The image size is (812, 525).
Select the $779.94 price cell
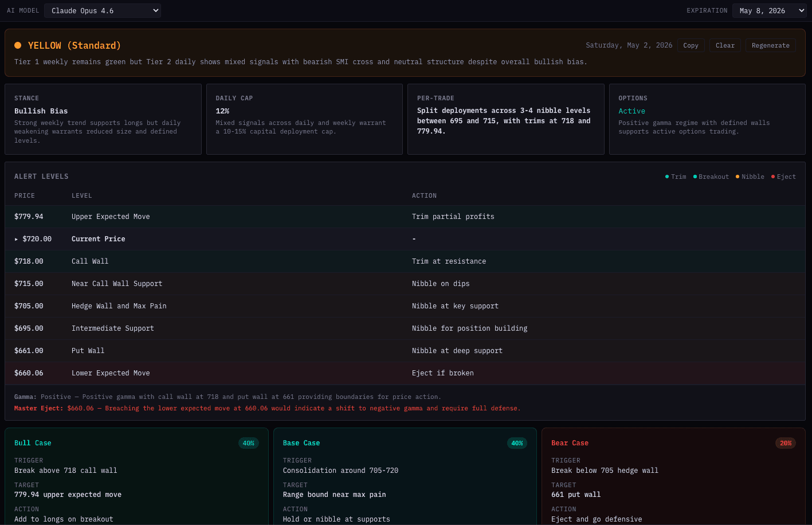(29, 217)
